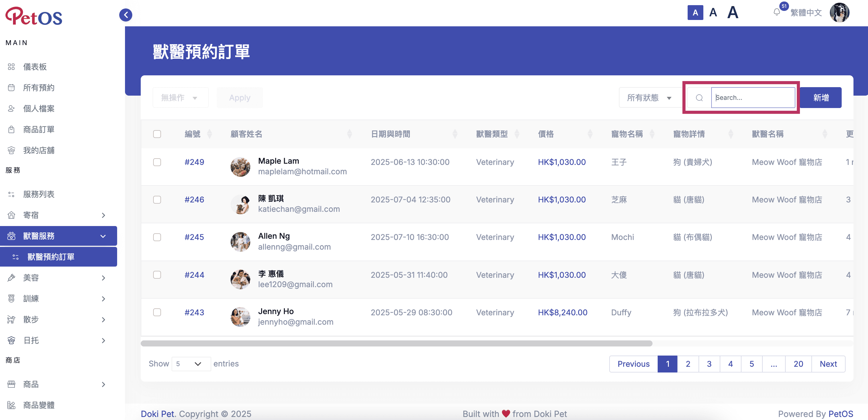Open 所有預約 in the sidebar
Viewport: 868px width, 420px height.
pos(39,88)
